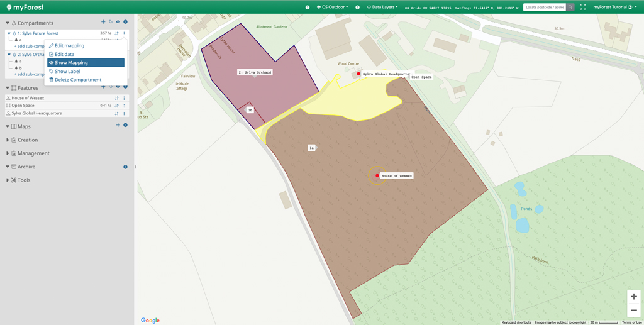Choose Delete Compartment from context menu

[77, 80]
